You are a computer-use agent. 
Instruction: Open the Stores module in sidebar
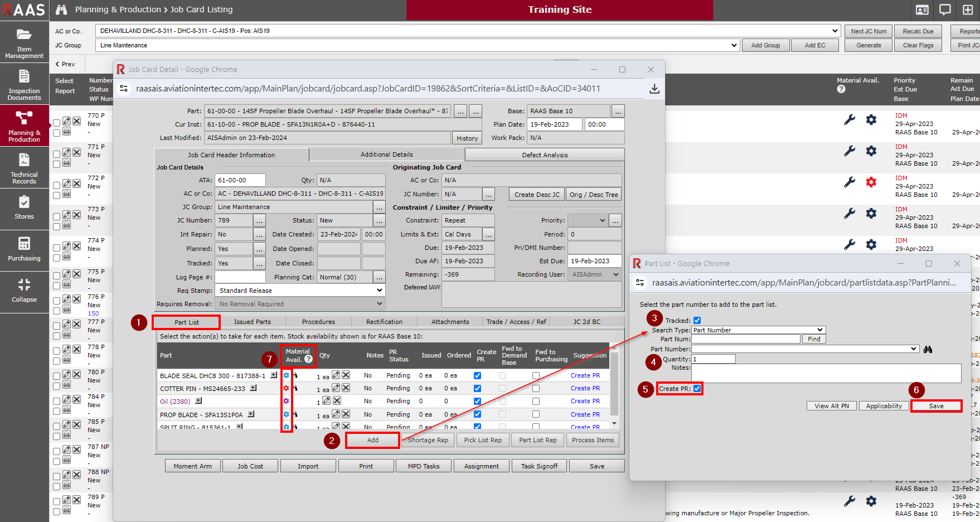(x=24, y=207)
